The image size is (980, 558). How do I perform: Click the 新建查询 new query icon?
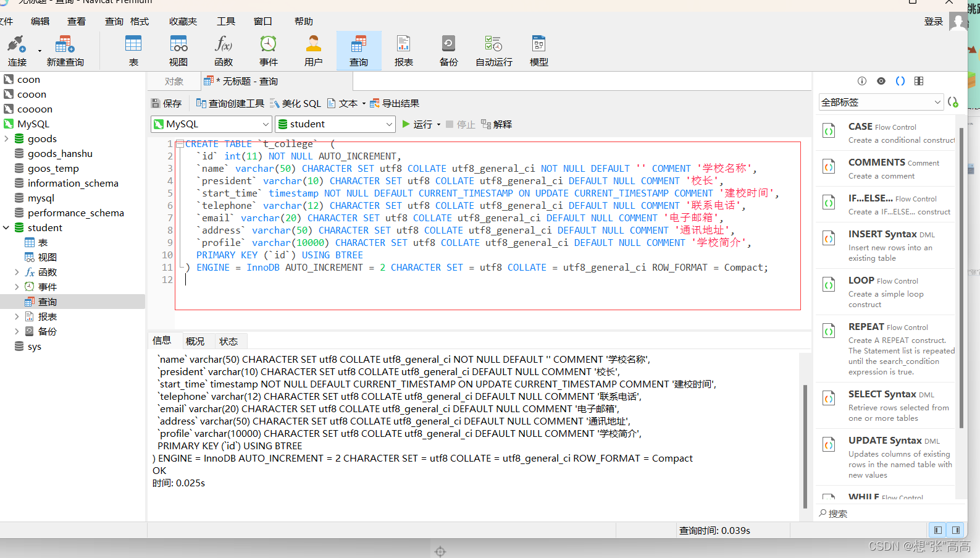tap(64, 44)
